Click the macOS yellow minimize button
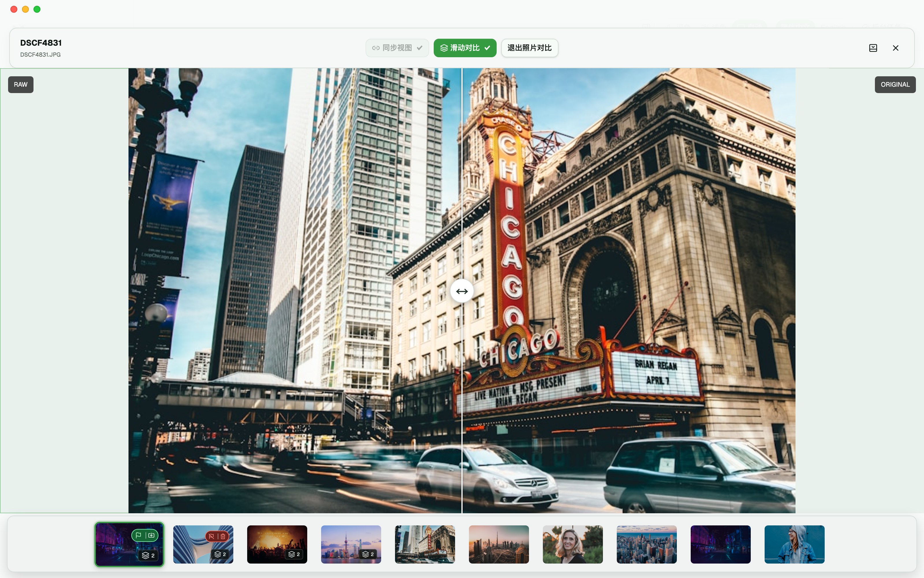 click(x=26, y=9)
